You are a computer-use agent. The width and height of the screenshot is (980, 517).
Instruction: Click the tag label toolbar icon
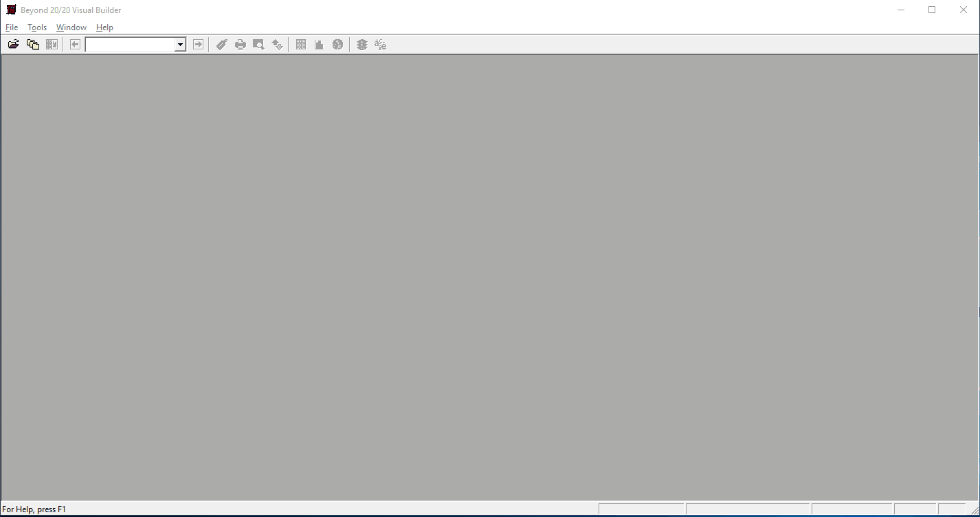(x=221, y=45)
